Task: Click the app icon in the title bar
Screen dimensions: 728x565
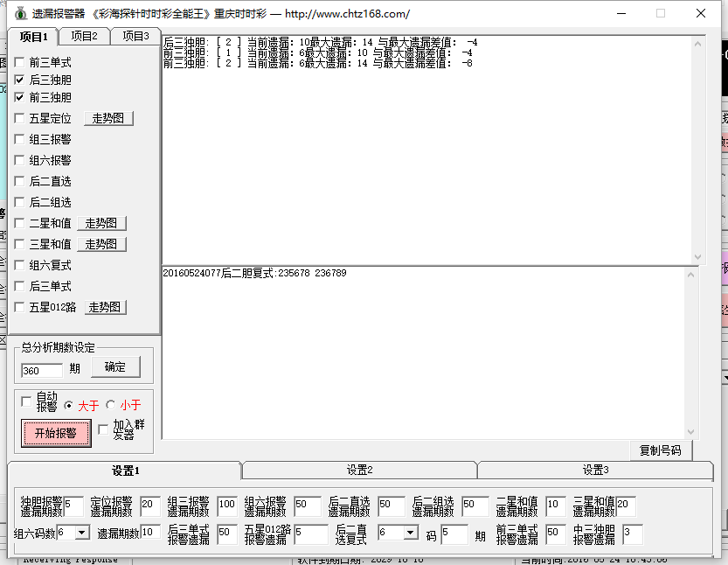Action: 20,14
